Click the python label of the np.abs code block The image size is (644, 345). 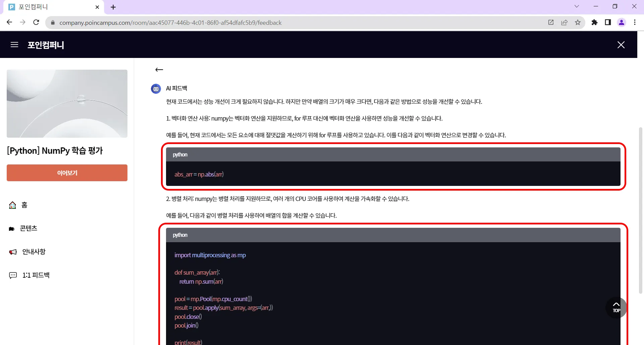click(x=180, y=154)
